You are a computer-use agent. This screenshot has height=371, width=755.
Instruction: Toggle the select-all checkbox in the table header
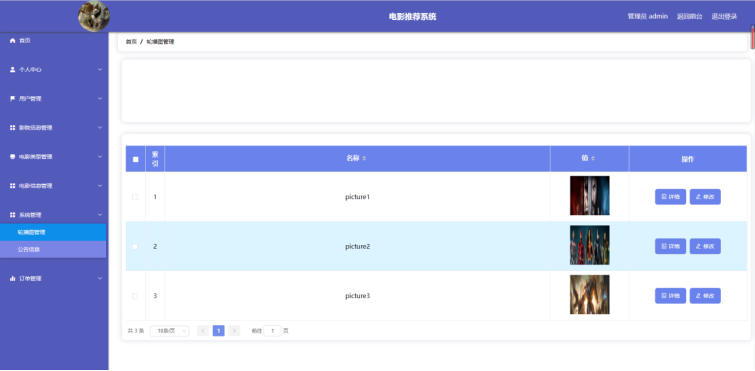[135, 159]
